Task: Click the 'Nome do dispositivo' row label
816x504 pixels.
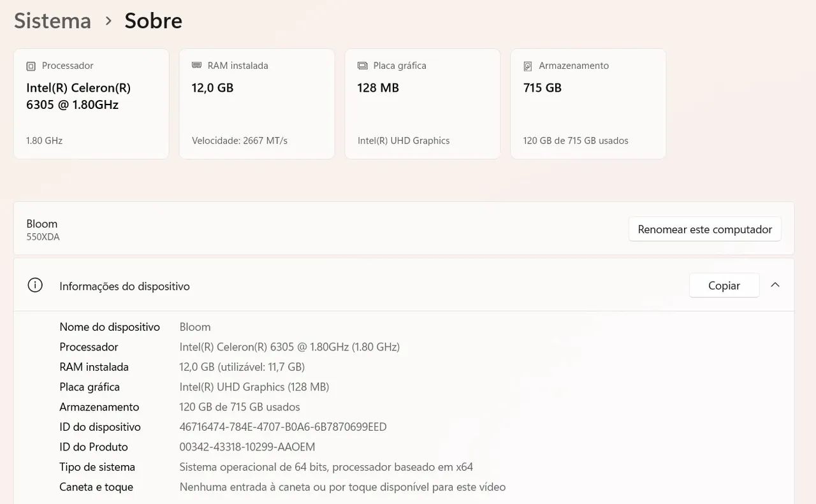Action: [x=110, y=327]
